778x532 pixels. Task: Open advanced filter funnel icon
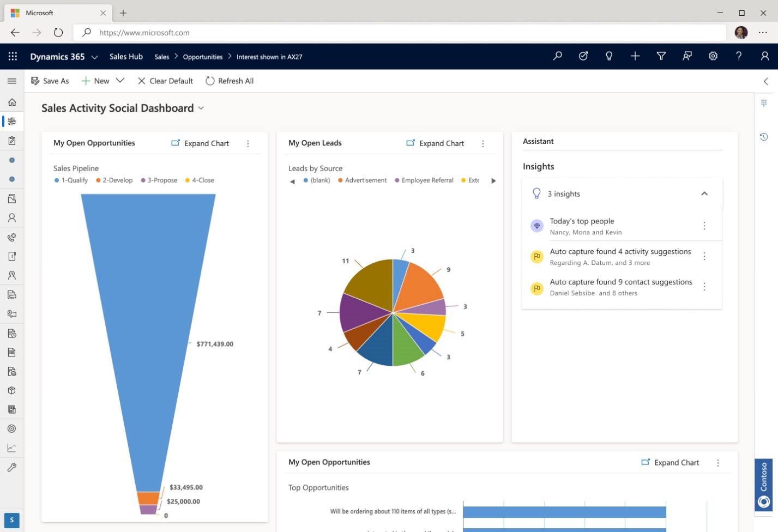661,56
